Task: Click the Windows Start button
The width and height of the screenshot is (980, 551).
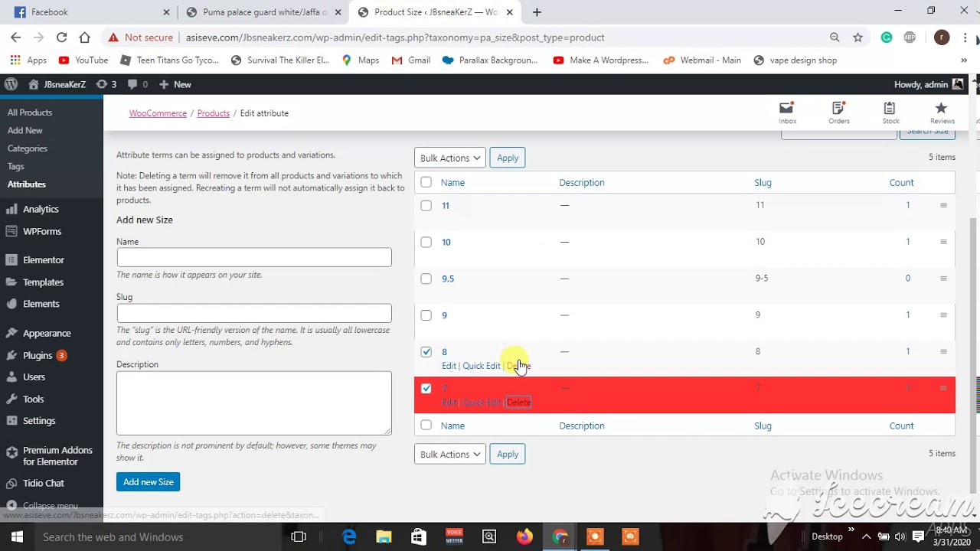Action: pos(17,537)
